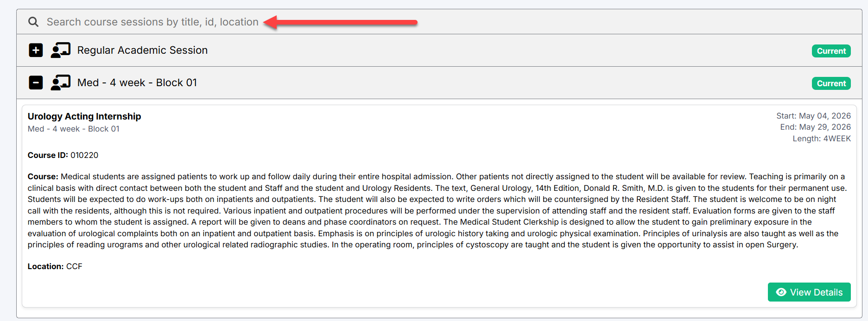This screenshot has height=321, width=868.
Task: Click the Med - 4 week - Block 01 subtitle
Action: pyautogui.click(x=74, y=129)
